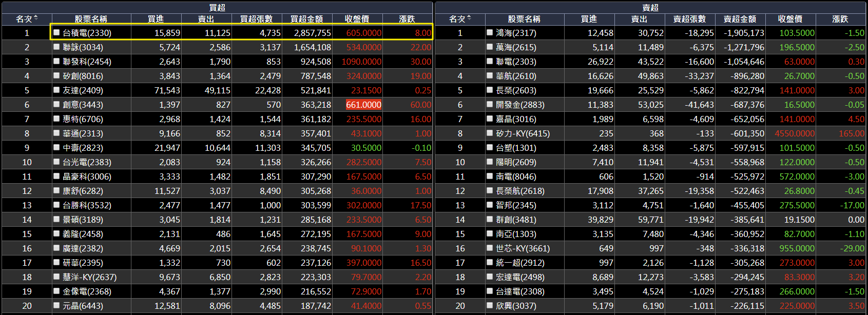Image resolution: width=868 pixels, height=315 pixels.
Task: Check the box beside 台光電(2383)
Action: [x=56, y=162]
